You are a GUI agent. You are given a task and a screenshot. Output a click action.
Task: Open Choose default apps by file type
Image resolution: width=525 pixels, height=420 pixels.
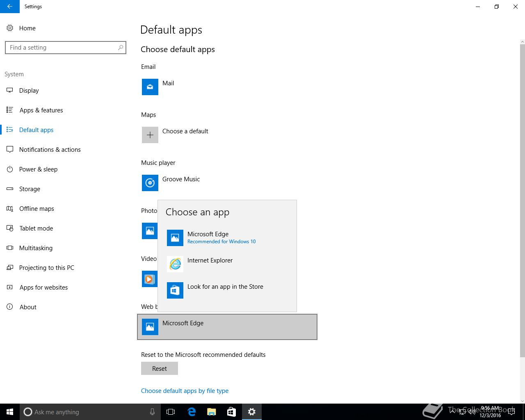(x=185, y=391)
